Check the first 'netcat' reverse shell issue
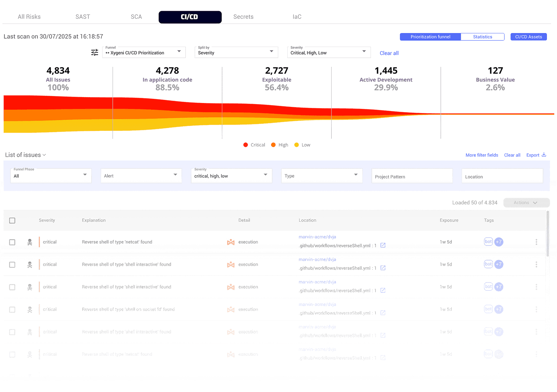 [x=12, y=242]
